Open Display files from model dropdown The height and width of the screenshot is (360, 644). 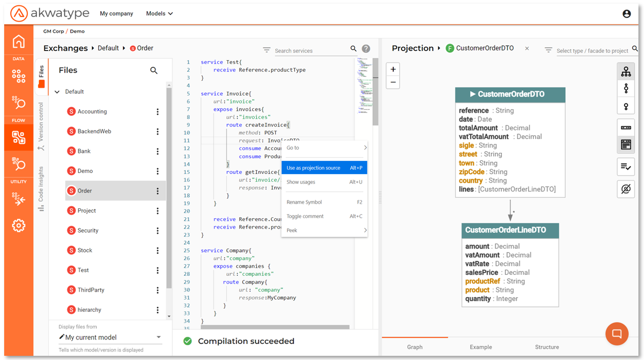[110, 337]
